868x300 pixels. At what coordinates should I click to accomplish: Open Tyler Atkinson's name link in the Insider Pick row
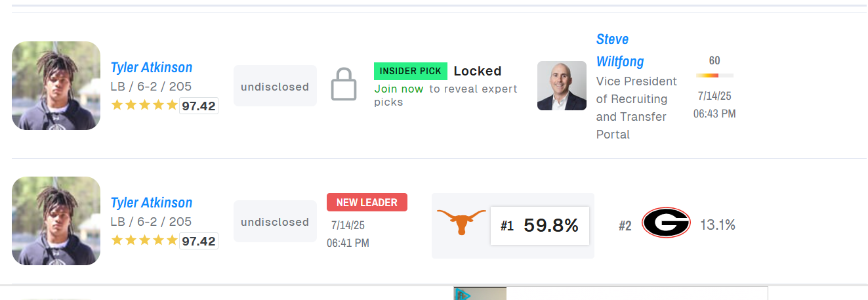pos(152,67)
